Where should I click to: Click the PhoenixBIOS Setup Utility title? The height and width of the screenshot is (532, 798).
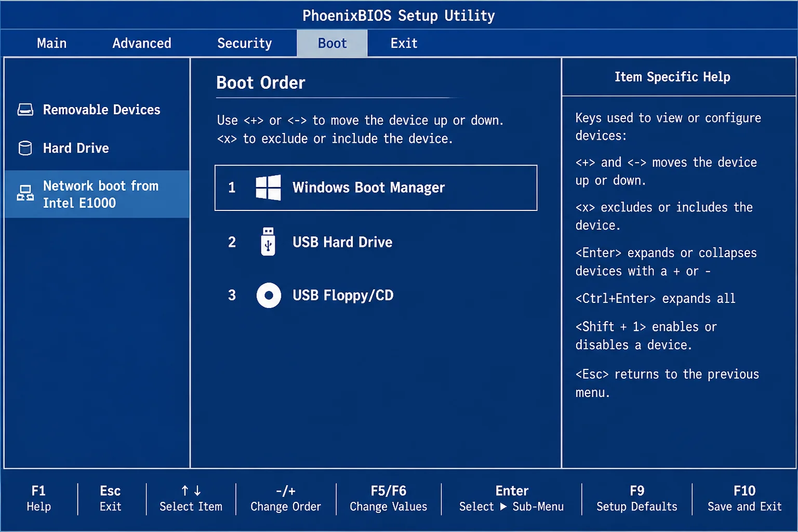pyautogui.click(x=398, y=16)
